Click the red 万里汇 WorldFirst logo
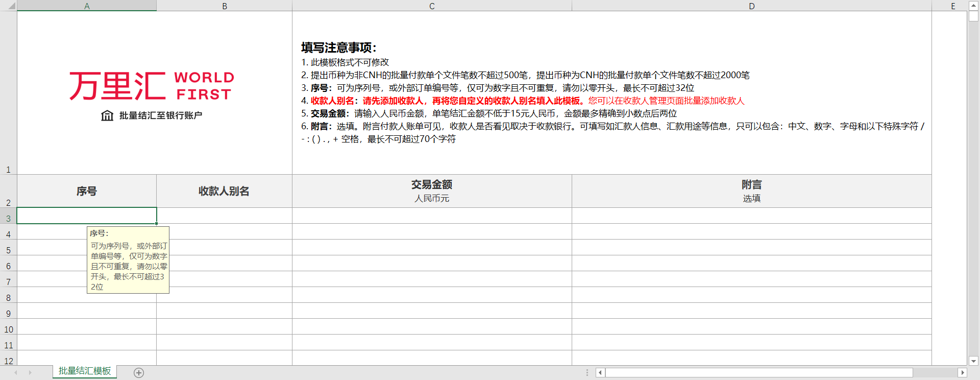This screenshot has width=980, height=380. tap(152, 86)
